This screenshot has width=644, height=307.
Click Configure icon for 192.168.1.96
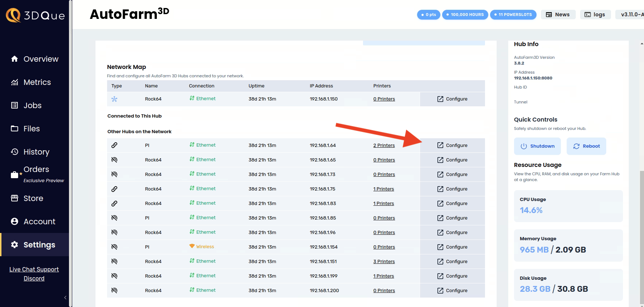pyautogui.click(x=440, y=232)
